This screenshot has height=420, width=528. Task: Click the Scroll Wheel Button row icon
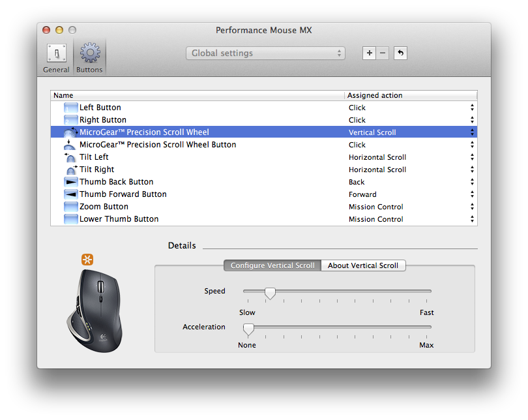pos(70,145)
